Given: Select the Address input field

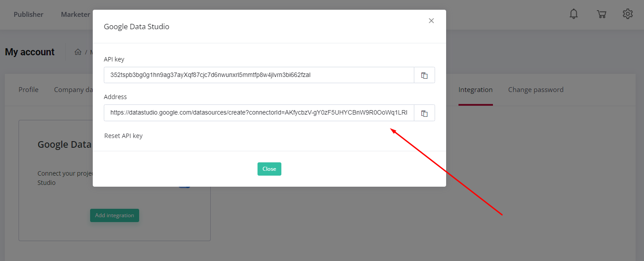Looking at the screenshot, I should point(259,113).
